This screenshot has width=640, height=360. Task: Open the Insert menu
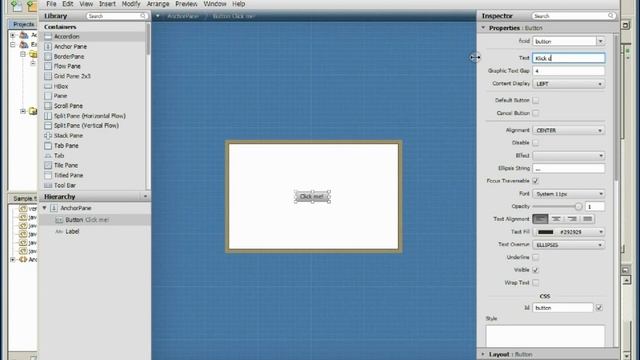pos(107,4)
